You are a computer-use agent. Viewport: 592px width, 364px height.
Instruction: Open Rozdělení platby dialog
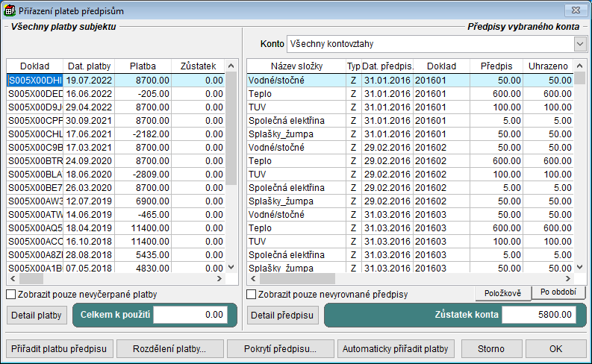[x=169, y=348]
